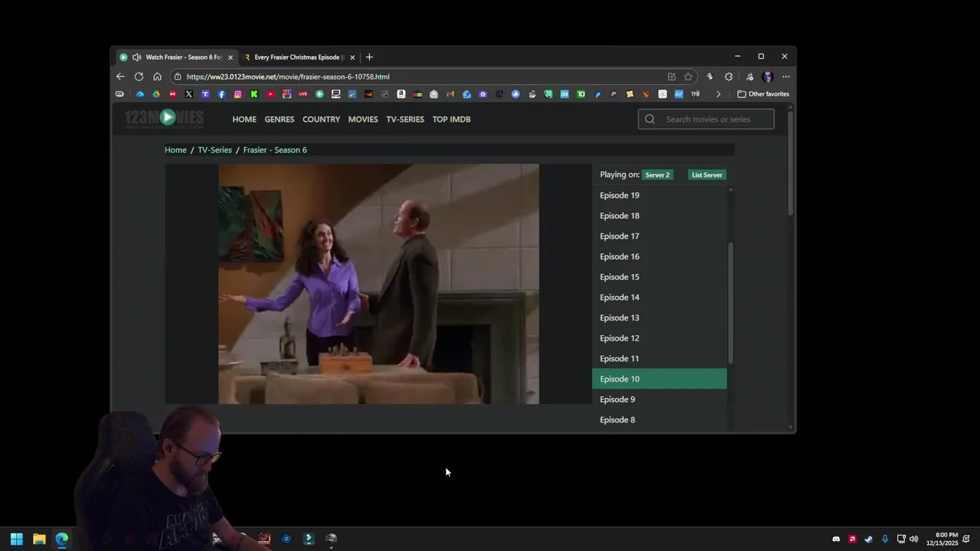Open HOME in site navigation
Viewport: 980px width, 551px height.
coord(244,119)
